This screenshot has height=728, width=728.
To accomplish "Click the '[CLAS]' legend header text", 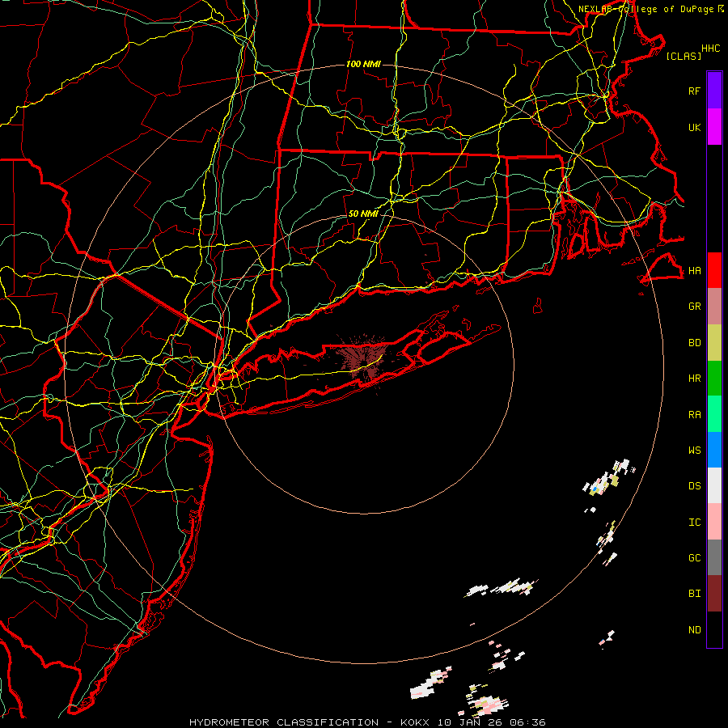I will (x=684, y=56).
